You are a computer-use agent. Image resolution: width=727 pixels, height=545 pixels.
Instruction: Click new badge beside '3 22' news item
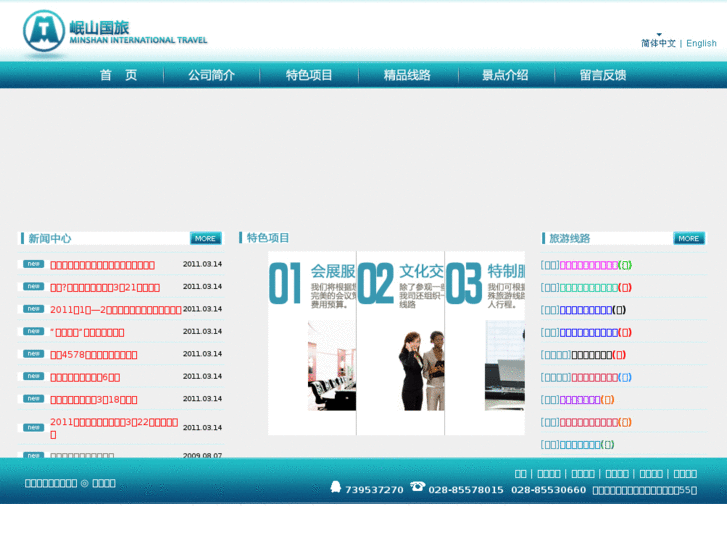pyautogui.click(x=33, y=428)
